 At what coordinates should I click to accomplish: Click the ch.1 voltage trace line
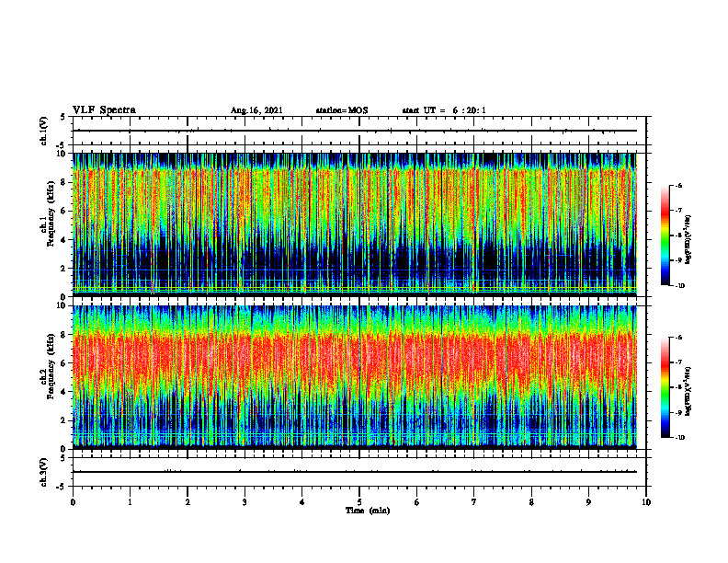355,131
